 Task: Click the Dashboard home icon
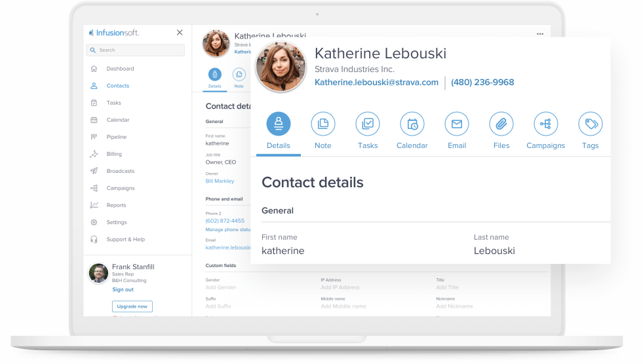94,68
